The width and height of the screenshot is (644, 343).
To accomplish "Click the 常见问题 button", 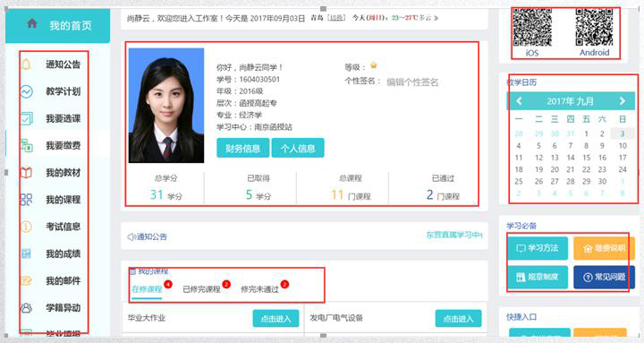I will (604, 277).
